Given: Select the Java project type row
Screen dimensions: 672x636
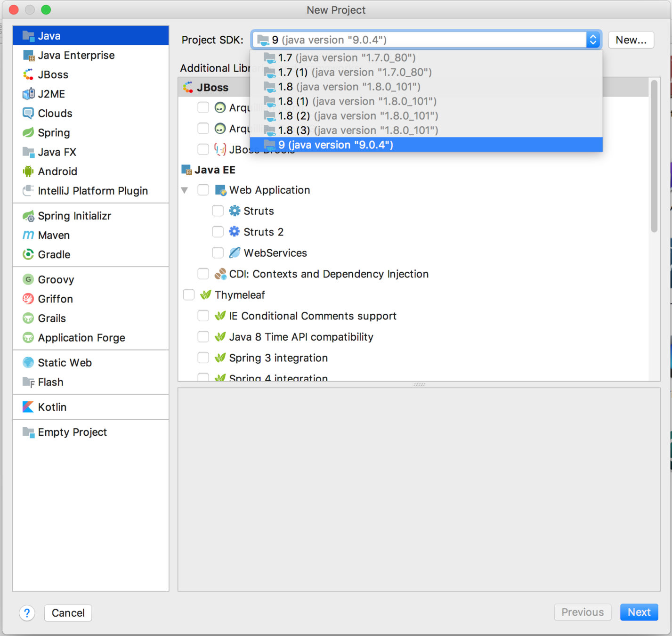Looking at the screenshot, I should click(91, 36).
